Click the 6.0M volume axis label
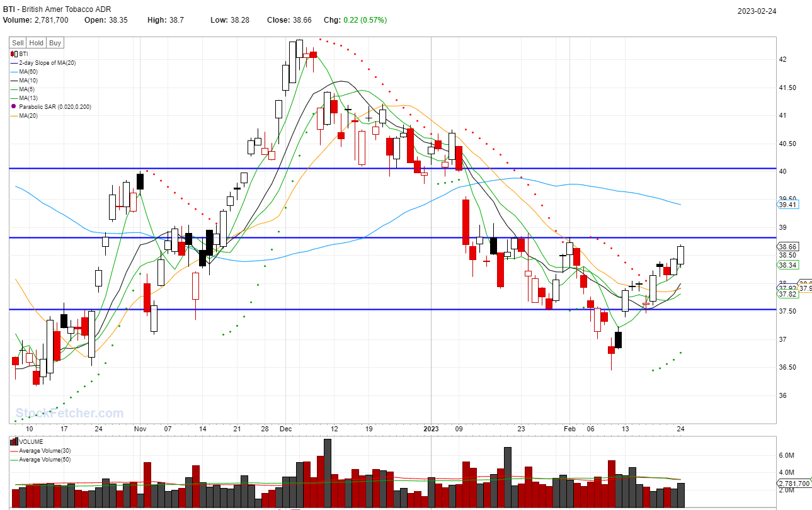Image resolution: width=812 pixels, height=510 pixels. click(787, 455)
